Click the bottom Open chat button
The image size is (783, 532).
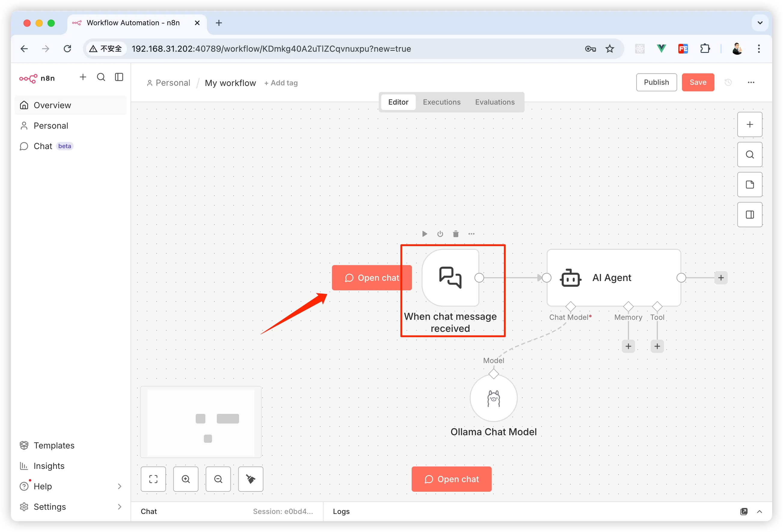click(451, 479)
